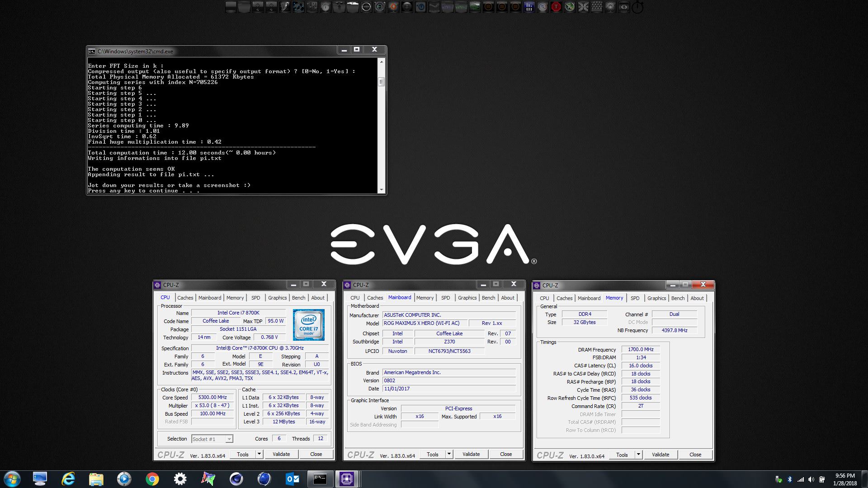Screen dimensions: 868x488
Task: Click the cmd scrollbar down arrow
Action: [x=381, y=190]
